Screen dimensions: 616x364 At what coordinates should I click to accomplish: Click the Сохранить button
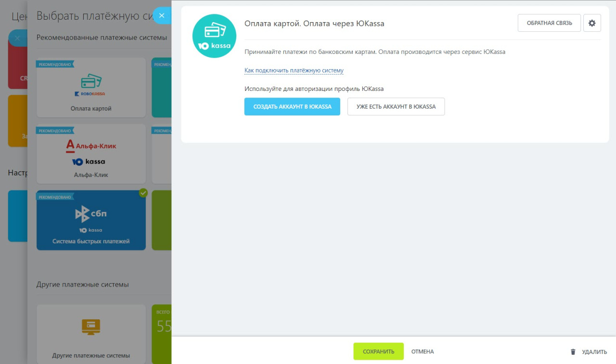tap(378, 351)
